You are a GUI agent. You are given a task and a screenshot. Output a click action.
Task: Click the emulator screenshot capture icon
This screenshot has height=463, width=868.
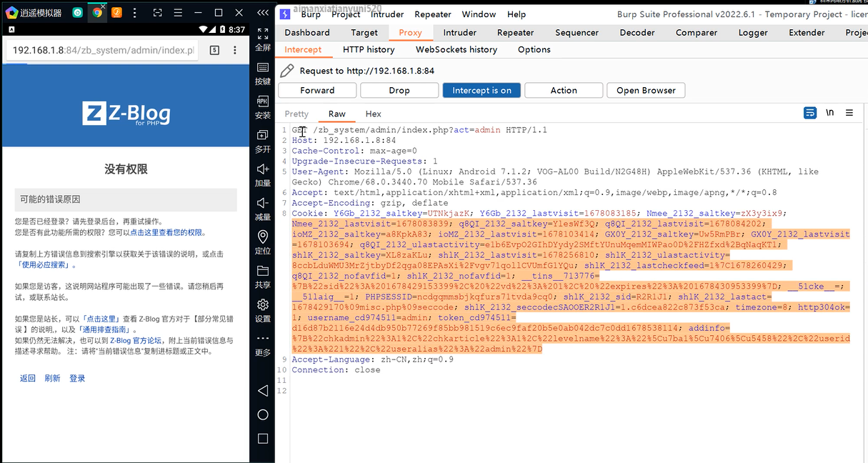click(x=158, y=12)
